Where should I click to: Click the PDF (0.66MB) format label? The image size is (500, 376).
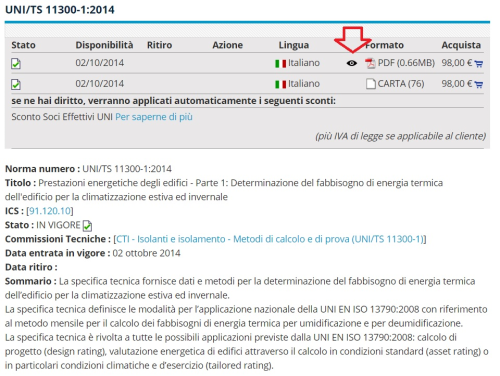pyautogui.click(x=406, y=63)
